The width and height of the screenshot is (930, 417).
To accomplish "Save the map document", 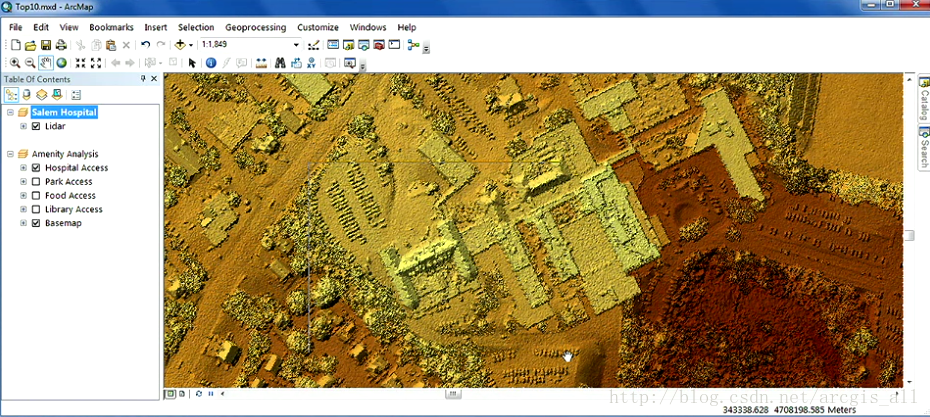I will click(x=46, y=45).
